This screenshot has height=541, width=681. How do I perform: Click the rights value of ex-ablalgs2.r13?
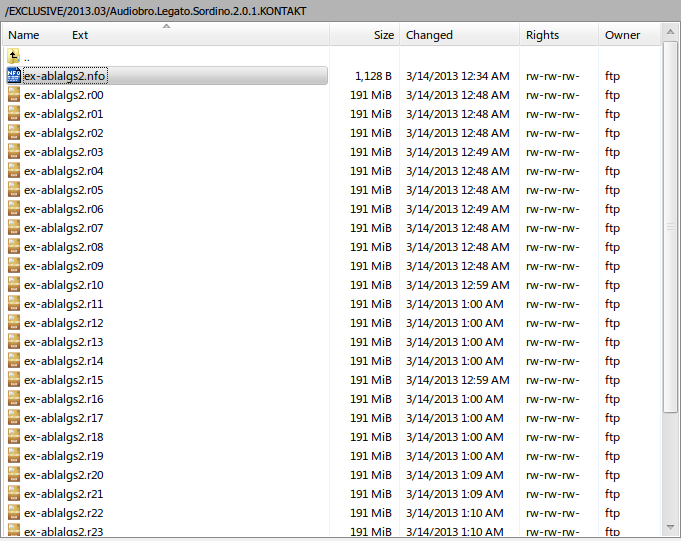552,343
